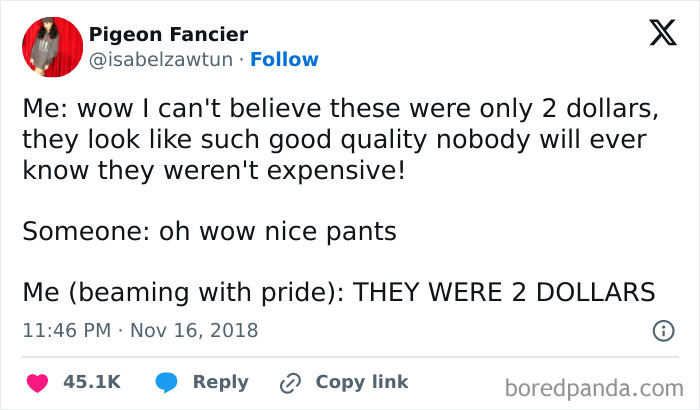
Task: Open the @isabelzawtun handle link
Action: click(163, 60)
